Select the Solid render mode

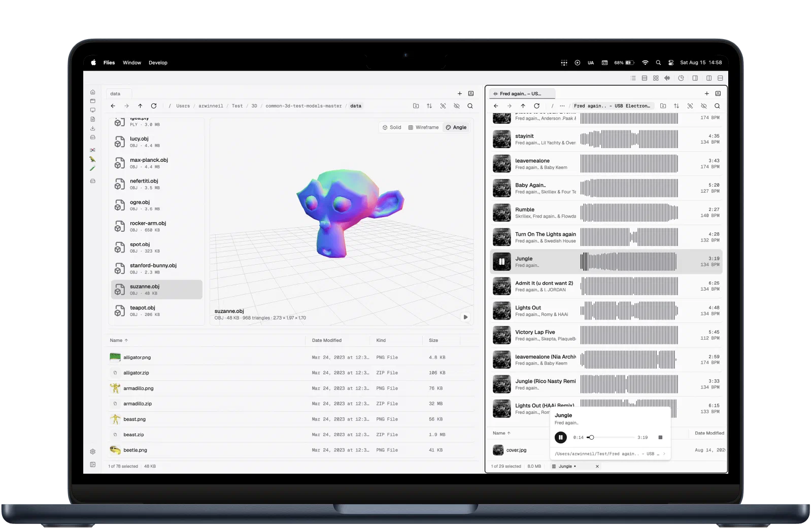tap(392, 127)
